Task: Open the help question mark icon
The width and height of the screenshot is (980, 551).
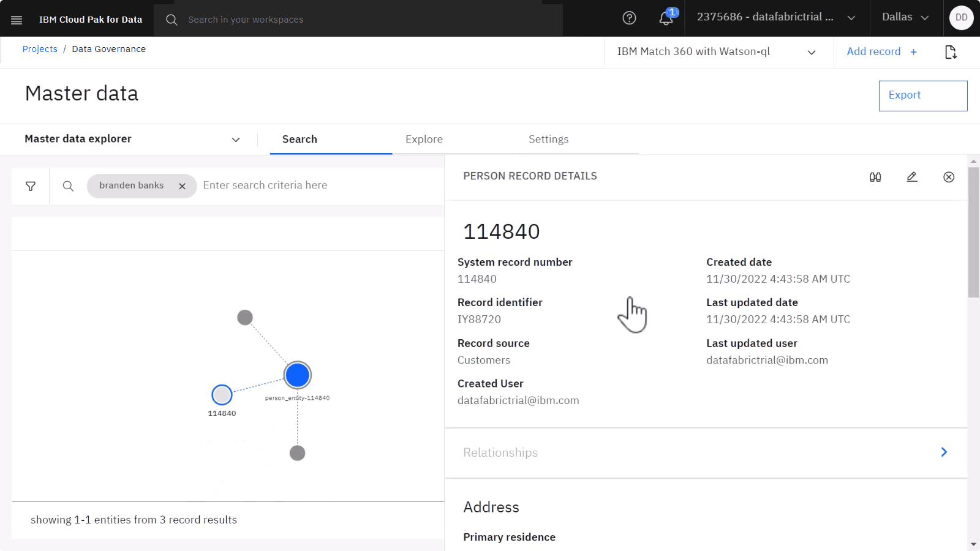Action: (629, 18)
